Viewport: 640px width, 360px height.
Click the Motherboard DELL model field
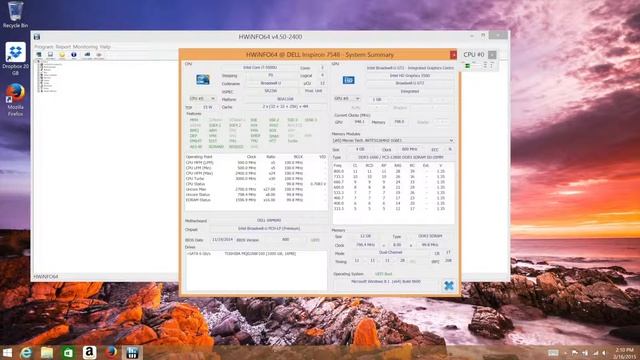point(269,220)
